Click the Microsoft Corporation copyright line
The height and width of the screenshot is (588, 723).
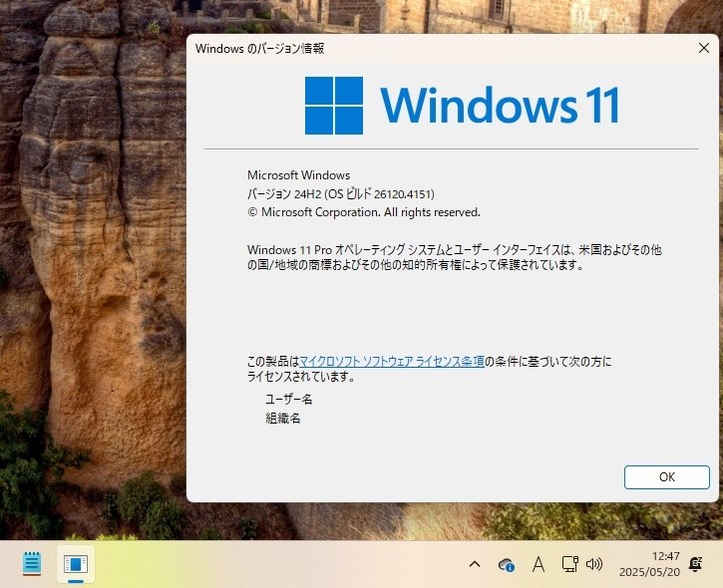(364, 212)
